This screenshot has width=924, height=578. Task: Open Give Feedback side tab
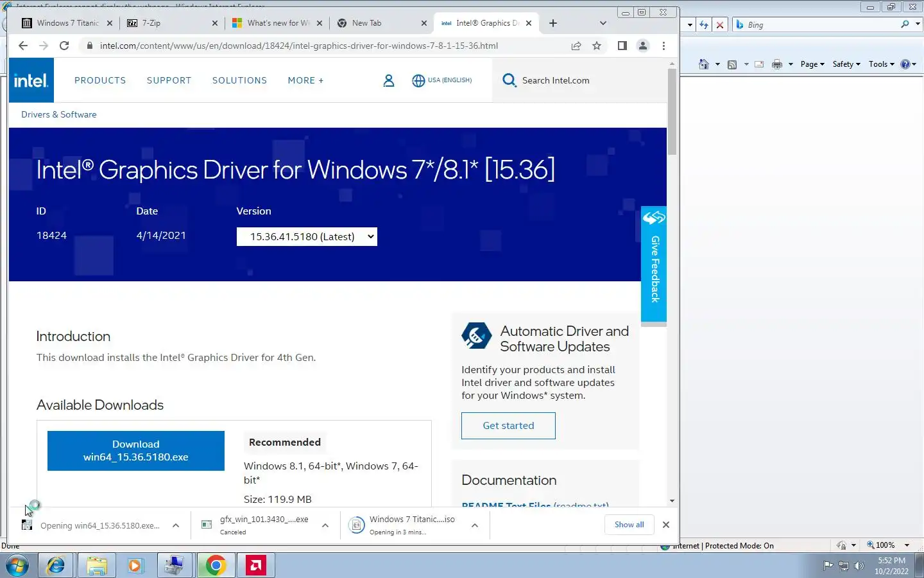click(x=654, y=263)
